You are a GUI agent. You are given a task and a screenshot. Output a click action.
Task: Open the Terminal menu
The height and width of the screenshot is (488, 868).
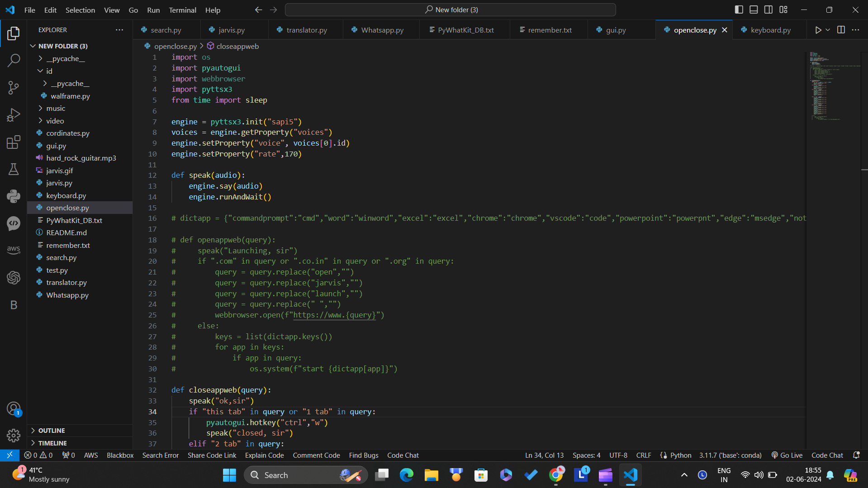pos(182,10)
